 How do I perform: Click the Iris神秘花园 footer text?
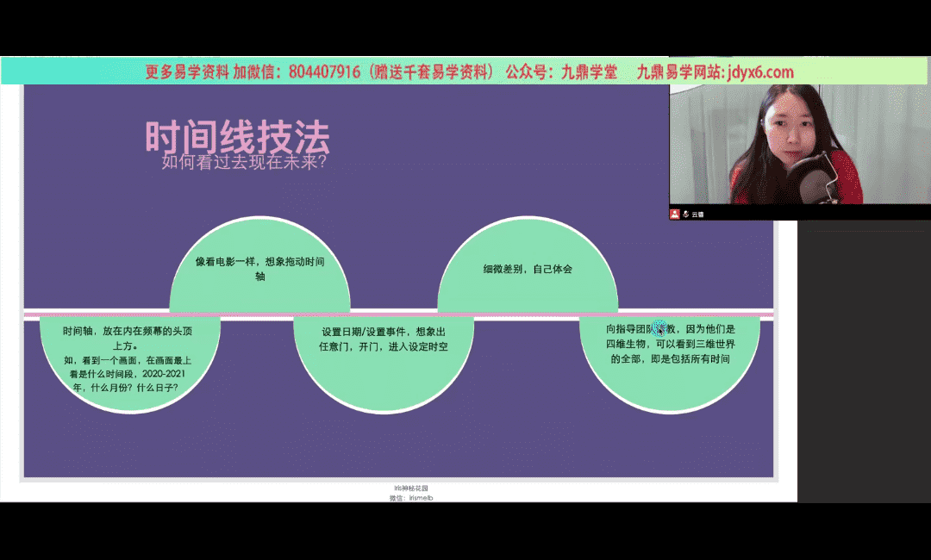click(410, 488)
